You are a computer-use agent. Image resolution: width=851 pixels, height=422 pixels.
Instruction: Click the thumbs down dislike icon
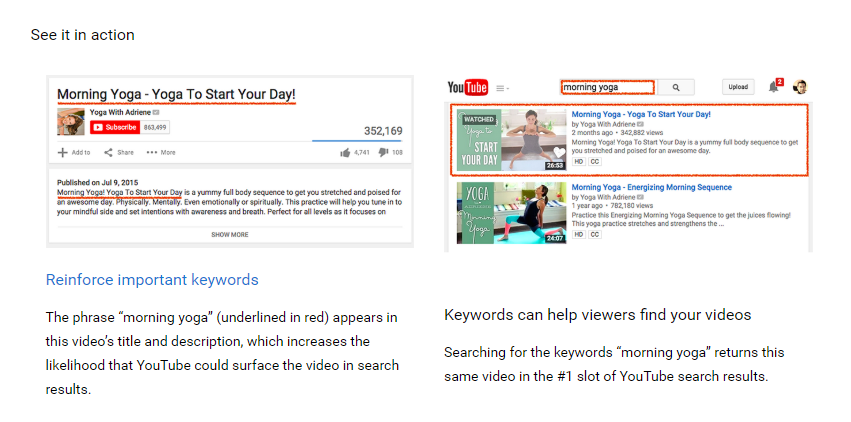tap(383, 152)
